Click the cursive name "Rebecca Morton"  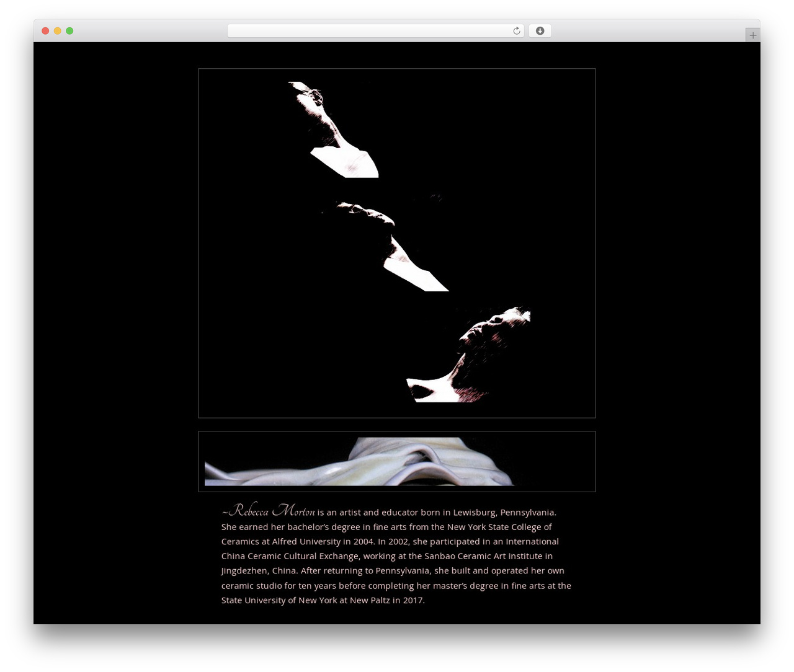coord(272,511)
